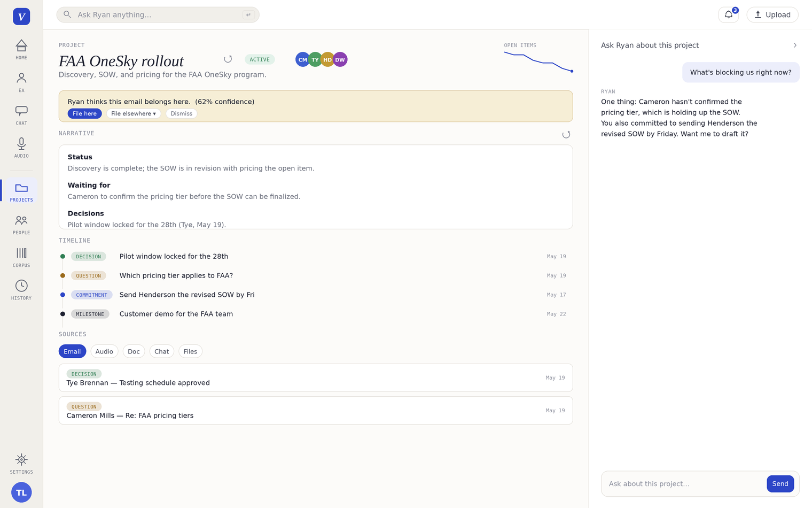Click enter-key icon in search bar
The width and height of the screenshot is (812, 508).
click(248, 14)
